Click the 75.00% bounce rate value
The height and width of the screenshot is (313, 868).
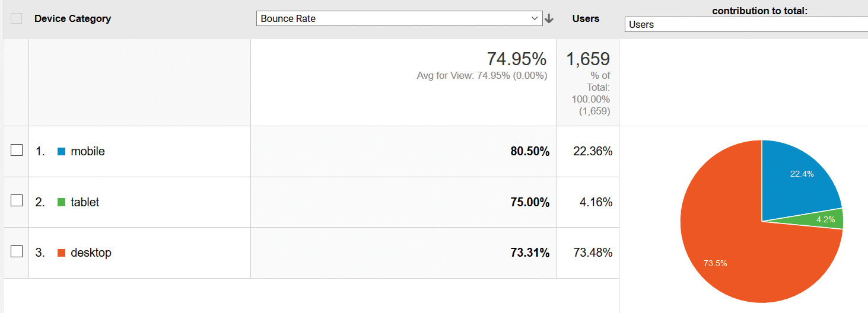[x=530, y=202]
